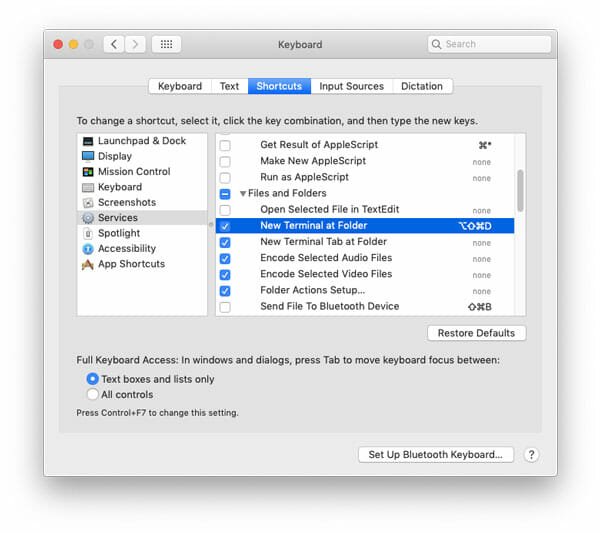Select the Folder Actions Setup row label
600x533 pixels.
[312, 290]
